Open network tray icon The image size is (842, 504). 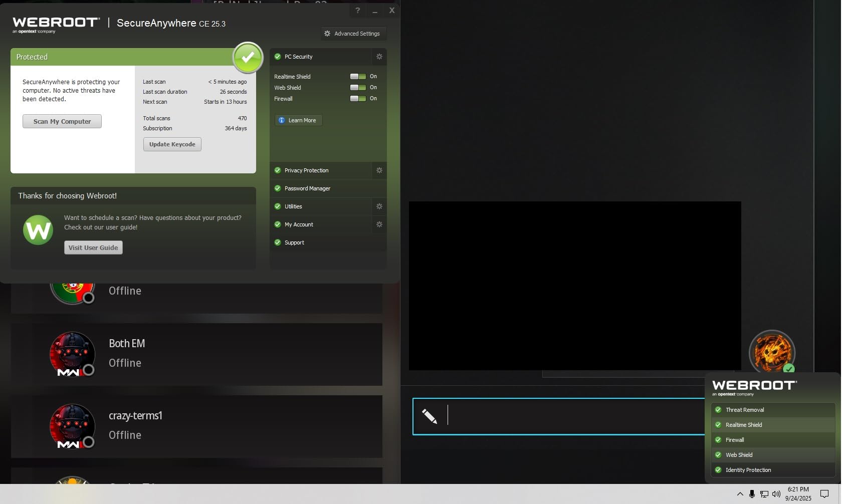tap(764, 494)
